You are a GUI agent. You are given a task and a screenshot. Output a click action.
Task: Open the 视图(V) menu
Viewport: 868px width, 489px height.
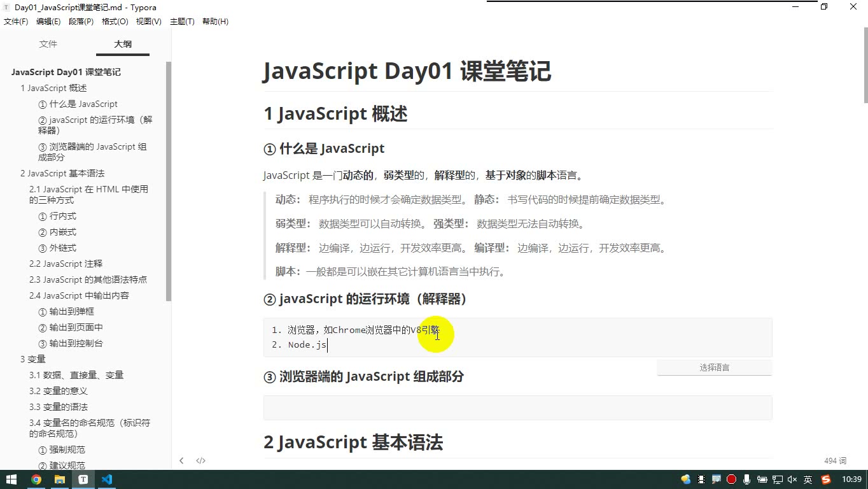pyautogui.click(x=149, y=22)
